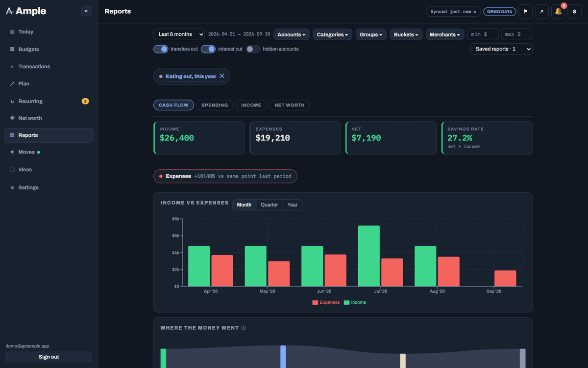The image size is (588, 368).
Task: Click the Plan arrow icon
Action: pyautogui.click(x=12, y=84)
